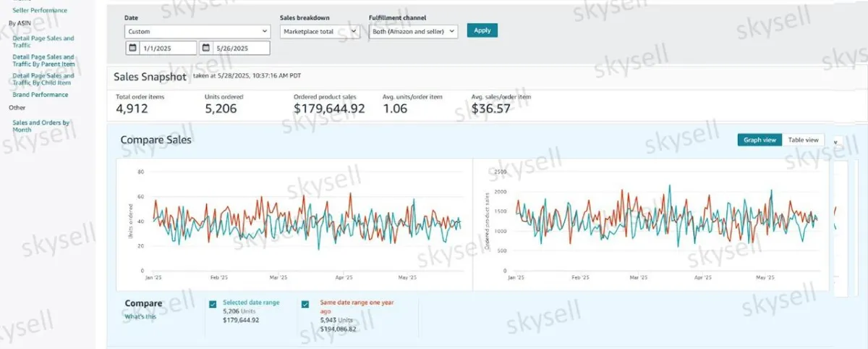Open Sales and Orders by Month report
868x349 pixels.
click(41, 126)
